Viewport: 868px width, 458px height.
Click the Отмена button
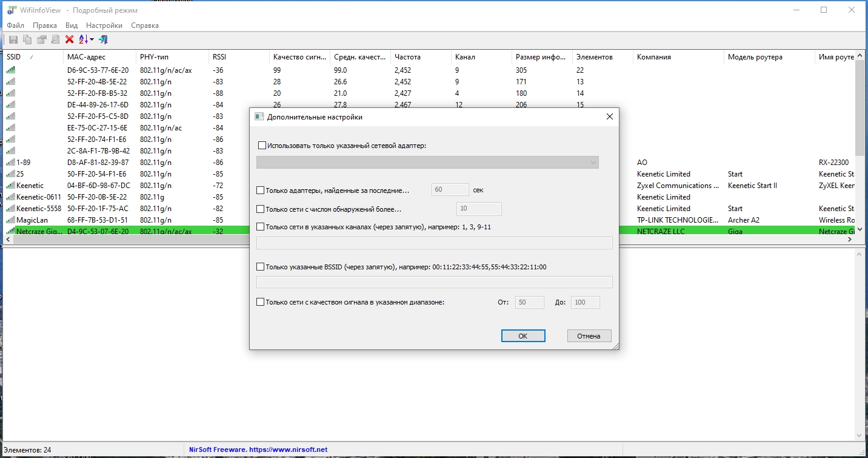(589, 336)
